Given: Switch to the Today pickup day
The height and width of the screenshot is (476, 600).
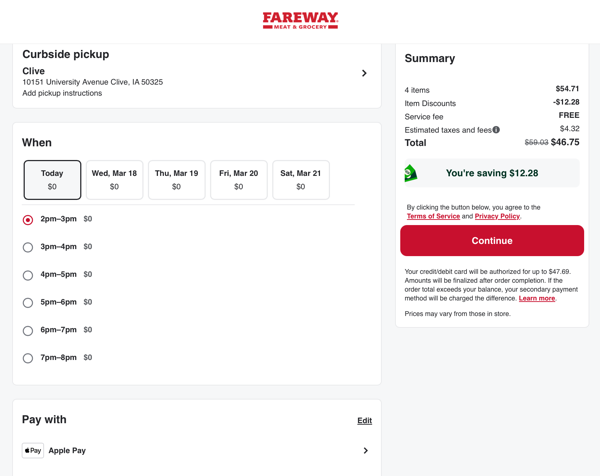Looking at the screenshot, I should 52,180.
